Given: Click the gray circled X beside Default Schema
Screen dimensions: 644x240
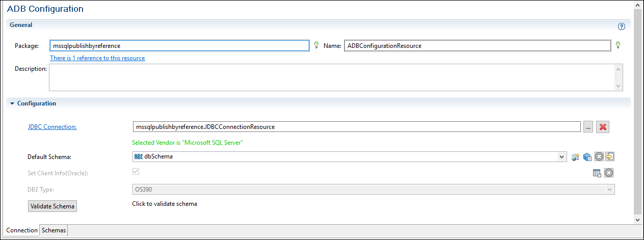Looking at the screenshot, I should click(599, 156).
